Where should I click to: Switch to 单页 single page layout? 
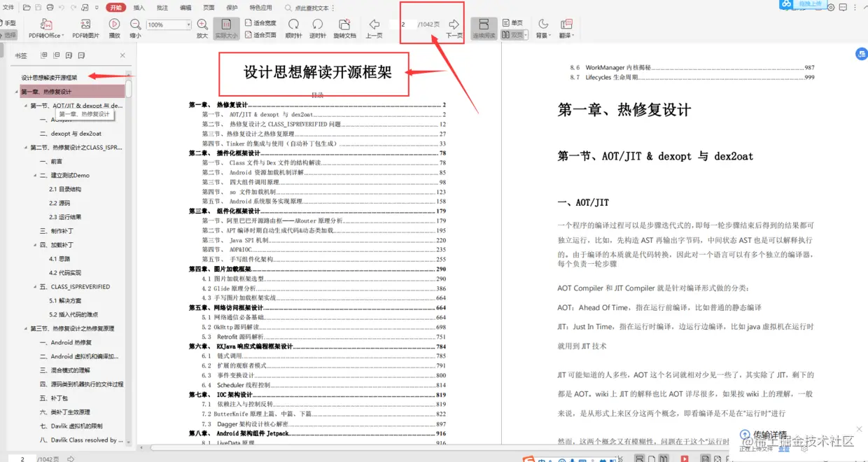pos(512,23)
